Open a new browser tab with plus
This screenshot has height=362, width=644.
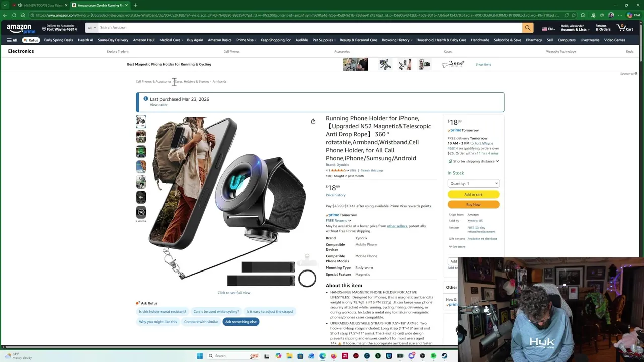pos(135,5)
